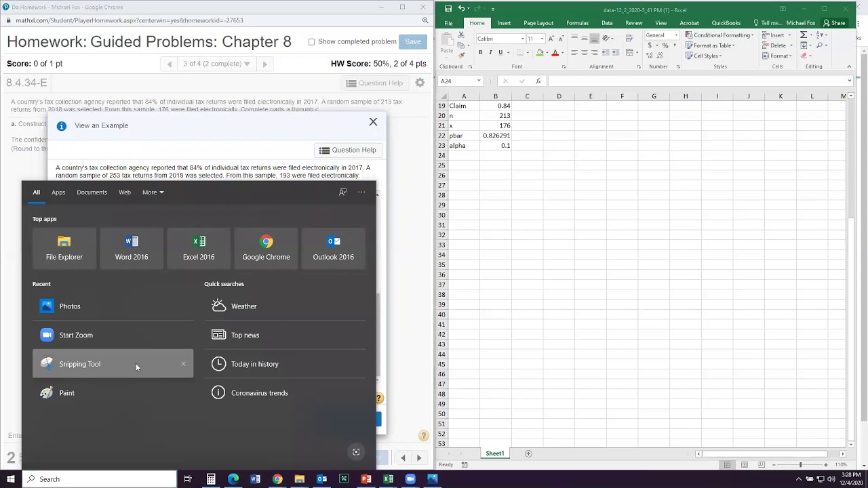Select cell B22 containing 0.826291
This screenshot has height=488, width=868.
pos(496,136)
